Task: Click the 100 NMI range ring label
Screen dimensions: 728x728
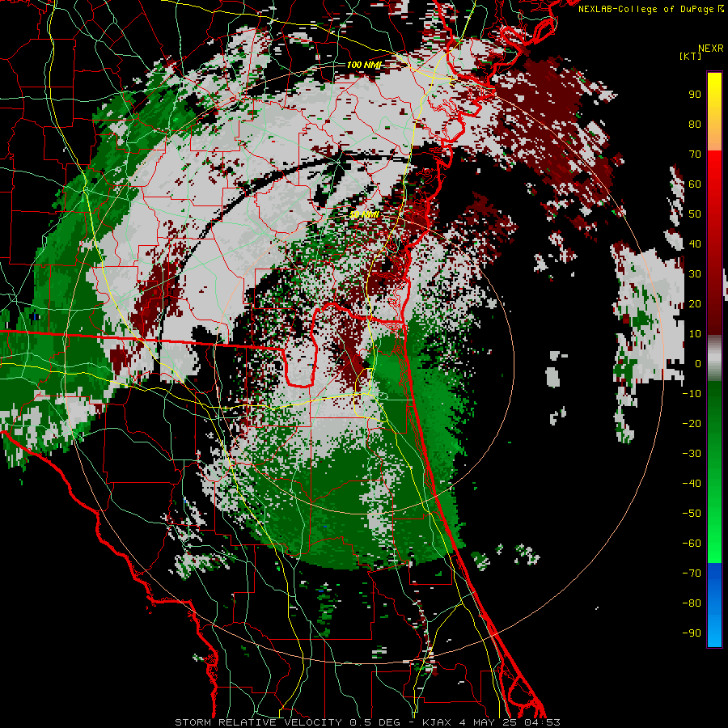Action: [x=363, y=65]
